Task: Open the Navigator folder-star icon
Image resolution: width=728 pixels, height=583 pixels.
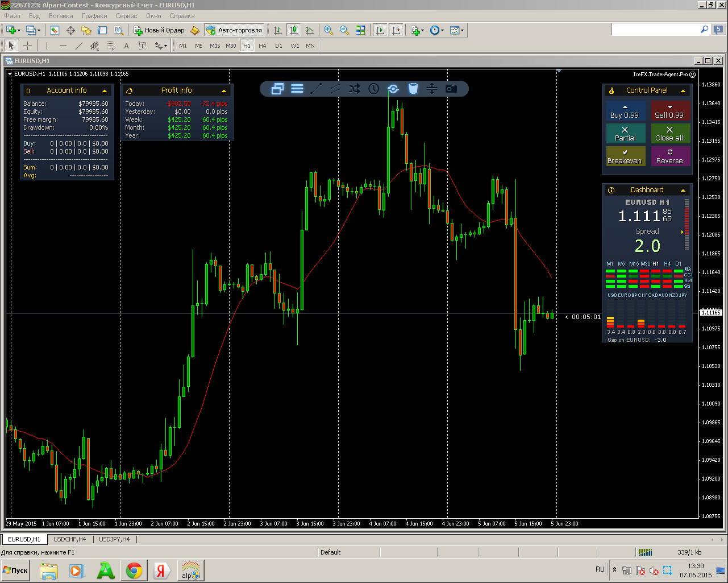Action: click(x=86, y=30)
